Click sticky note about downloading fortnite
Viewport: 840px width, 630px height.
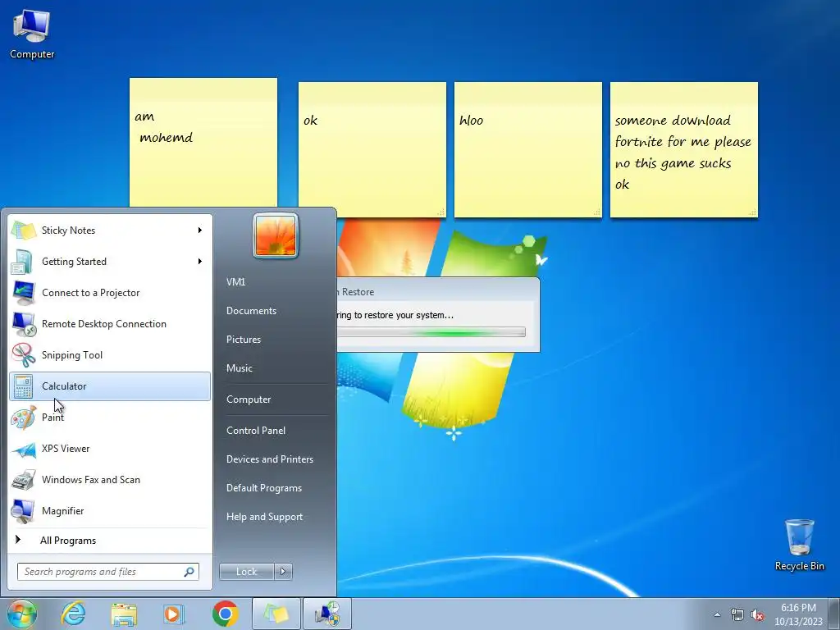683,149
